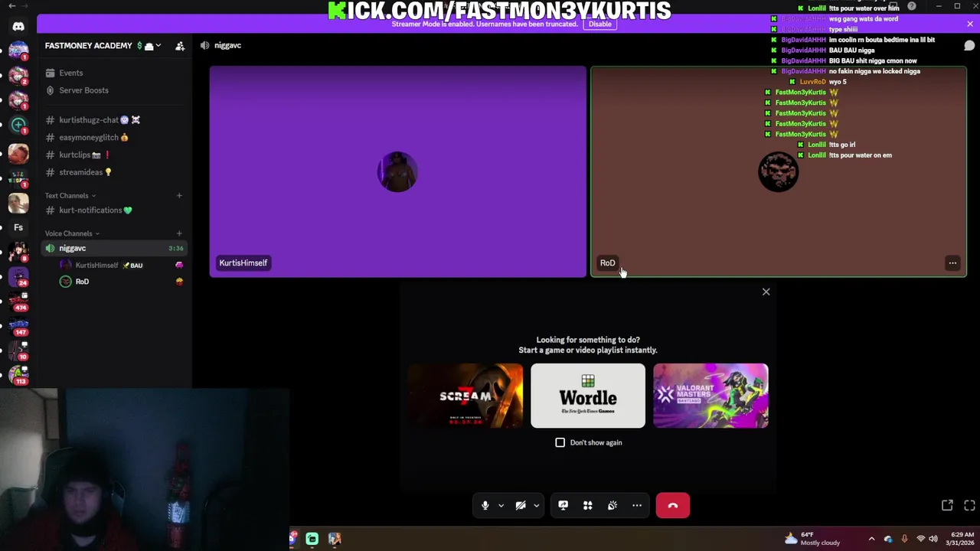Turn on the camera in the call controls
Image resolution: width=980 pixels, height=551 pixels.
pos(521,505)
